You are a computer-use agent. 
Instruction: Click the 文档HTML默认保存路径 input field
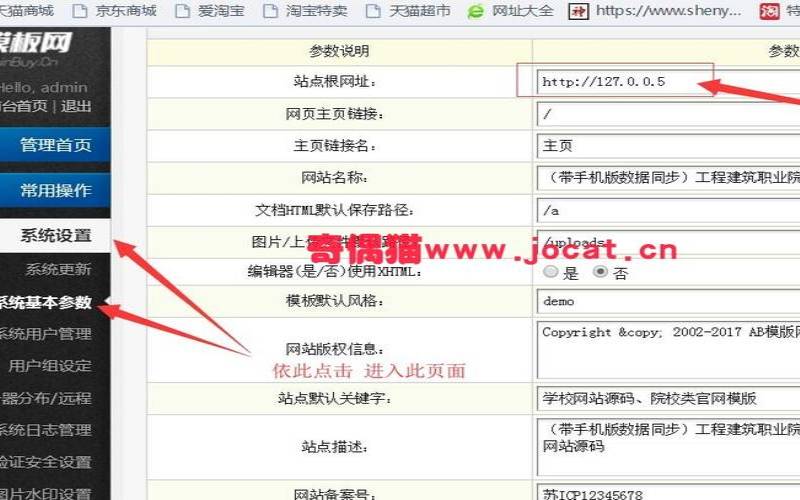(668, 210)
